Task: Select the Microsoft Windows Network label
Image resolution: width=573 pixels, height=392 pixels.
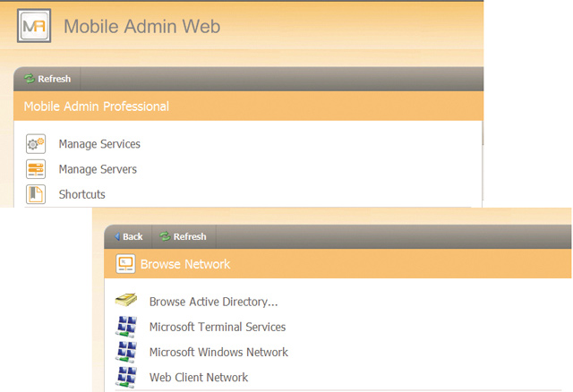Action: (x=218, y=353)
